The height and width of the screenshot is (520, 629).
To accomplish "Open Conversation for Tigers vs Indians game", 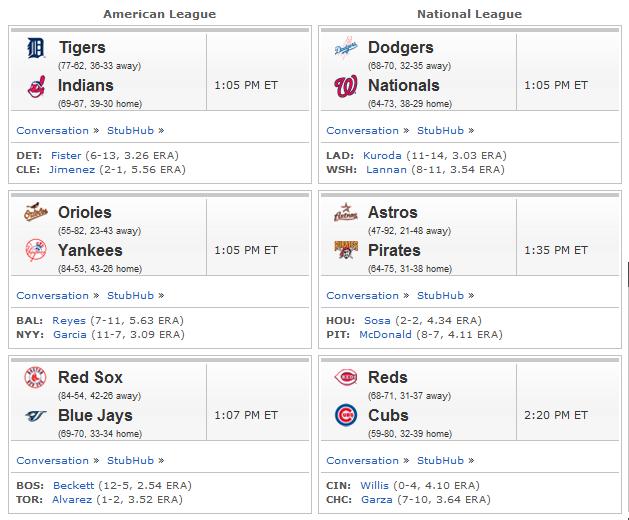I will (53, 131).
